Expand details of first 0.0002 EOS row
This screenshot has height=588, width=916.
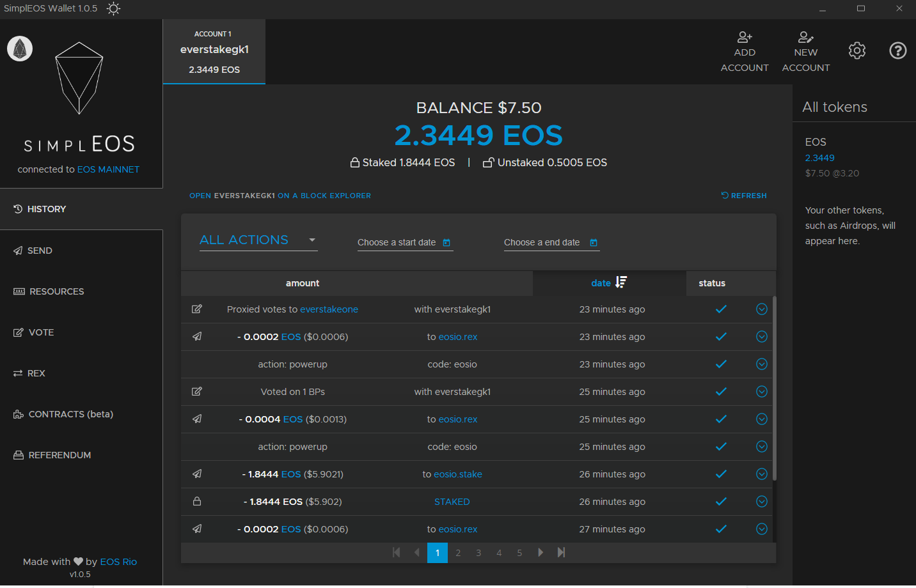click(x=761, y=337)
